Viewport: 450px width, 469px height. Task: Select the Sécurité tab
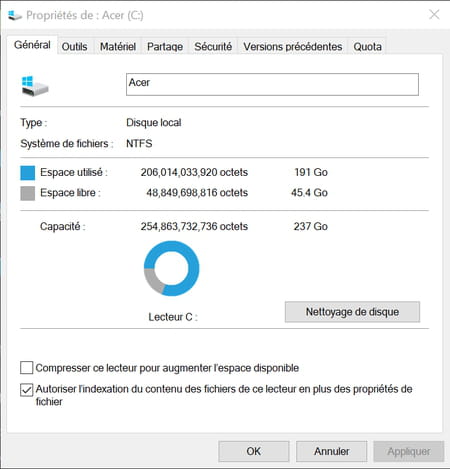point(213,47)
